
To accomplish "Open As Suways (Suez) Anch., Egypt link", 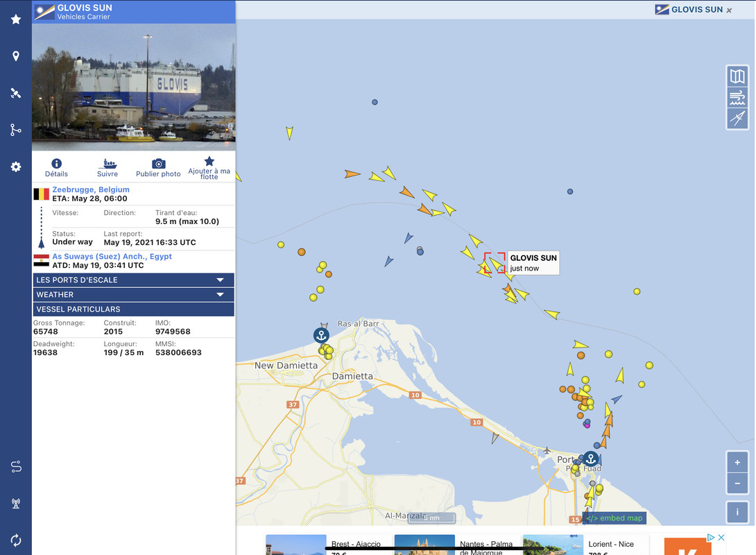I will (112, 257).
